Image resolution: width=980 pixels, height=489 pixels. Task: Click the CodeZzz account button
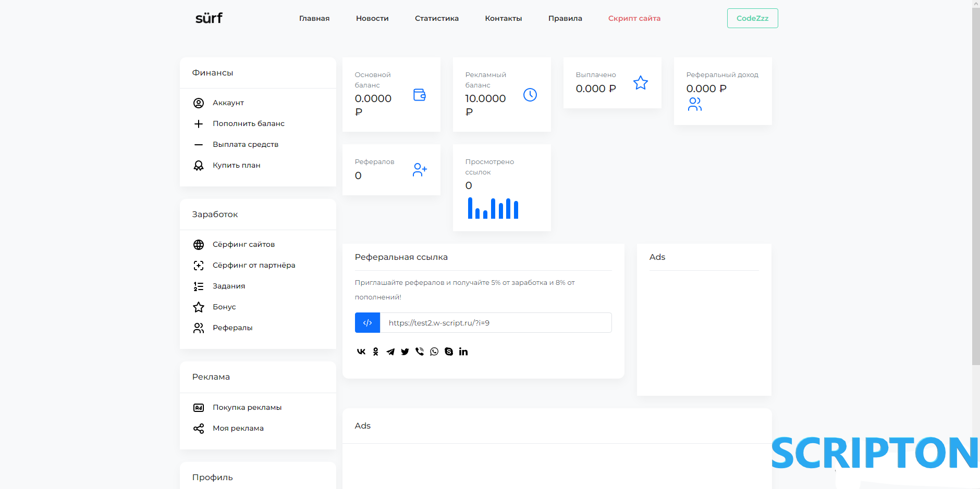752,18
